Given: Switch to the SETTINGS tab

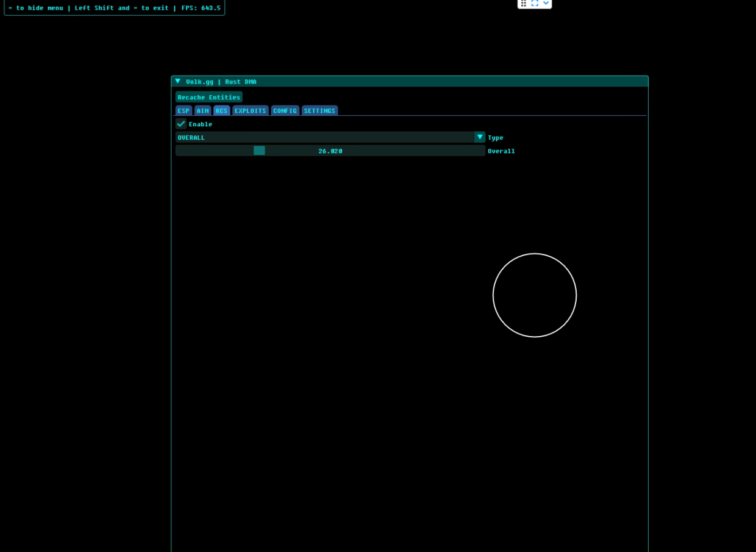Looking at the screenshot, I should pos(319,110).
